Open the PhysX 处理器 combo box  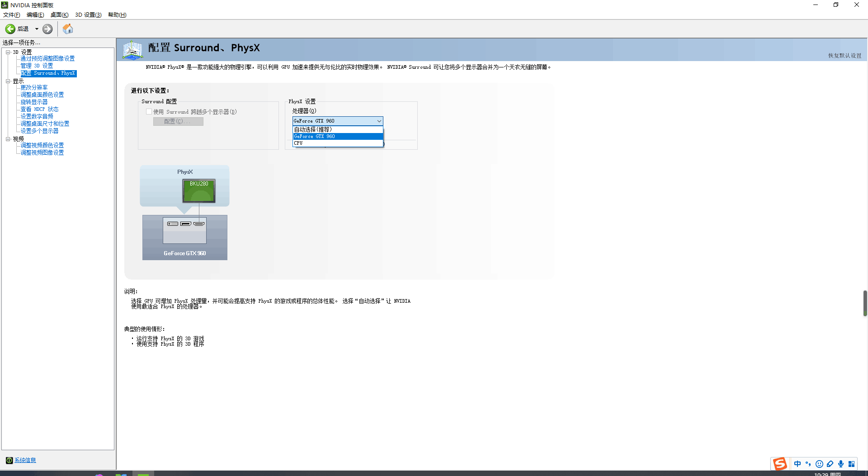click(338, 121)
